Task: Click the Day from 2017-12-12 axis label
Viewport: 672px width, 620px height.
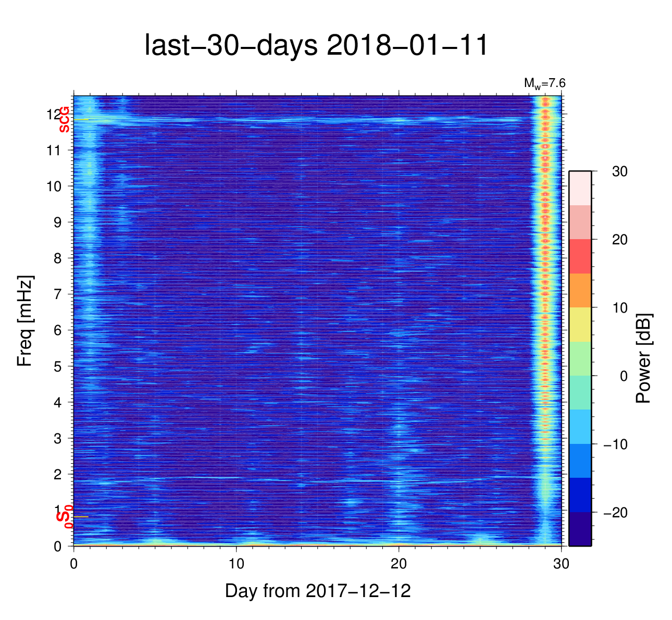Action: 318,591
